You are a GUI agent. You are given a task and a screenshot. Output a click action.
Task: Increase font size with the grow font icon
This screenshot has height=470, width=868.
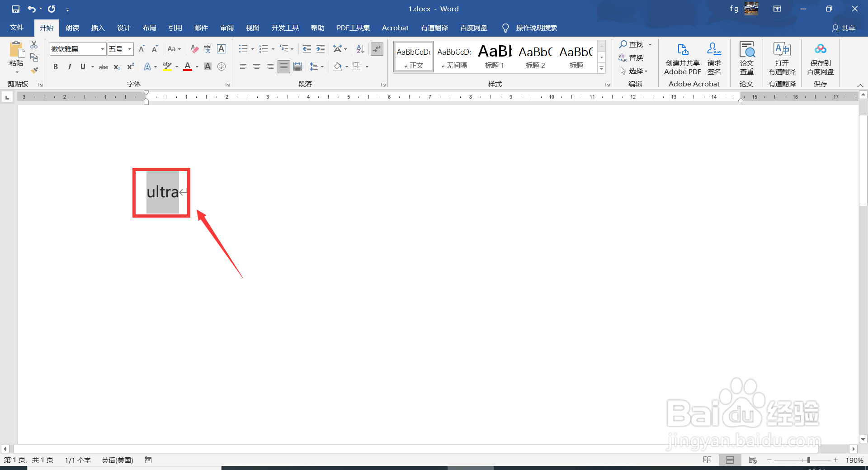coord(142,49)
